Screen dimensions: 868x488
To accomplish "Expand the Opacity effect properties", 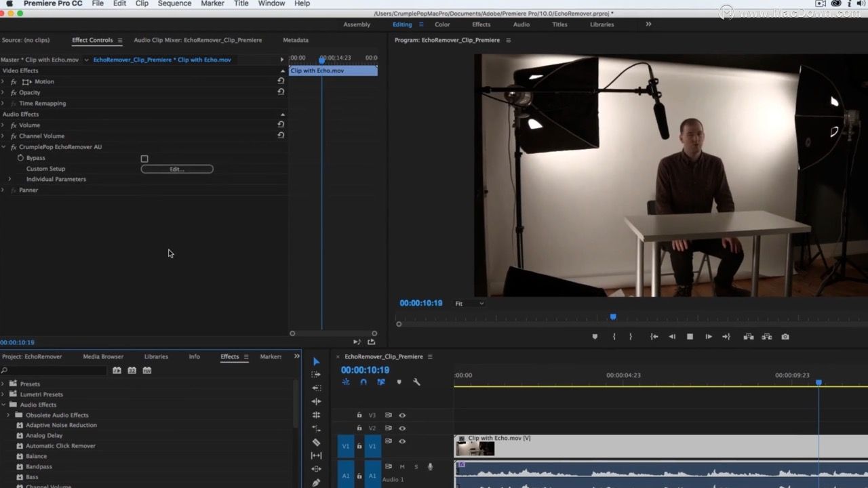I will pyautogui.click(x=3, y=92).
